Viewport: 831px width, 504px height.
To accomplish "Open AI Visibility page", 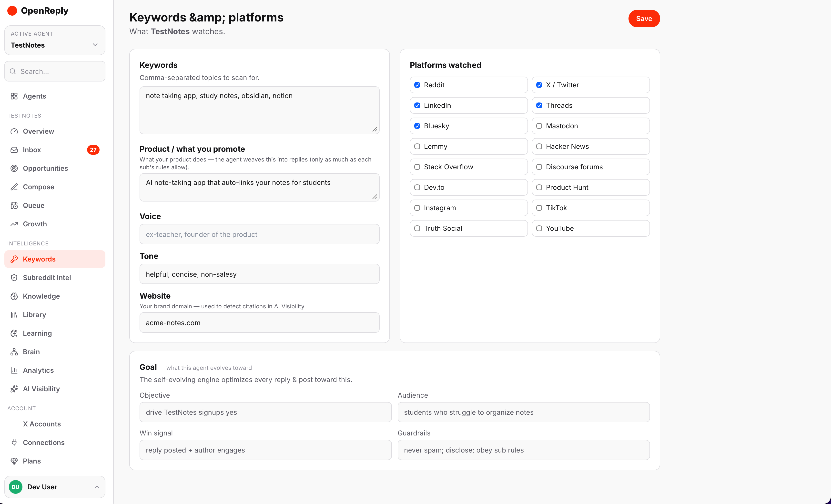I will (55, 389).
